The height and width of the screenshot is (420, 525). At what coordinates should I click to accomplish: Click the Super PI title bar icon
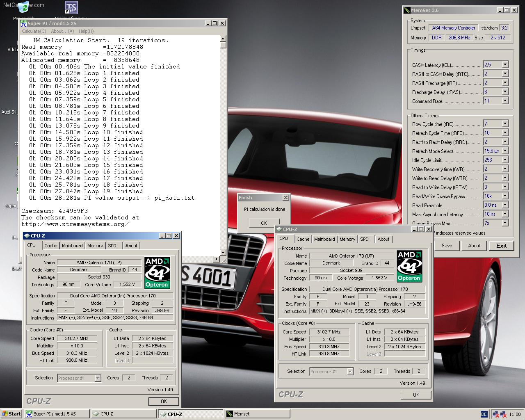coord(24,23)
